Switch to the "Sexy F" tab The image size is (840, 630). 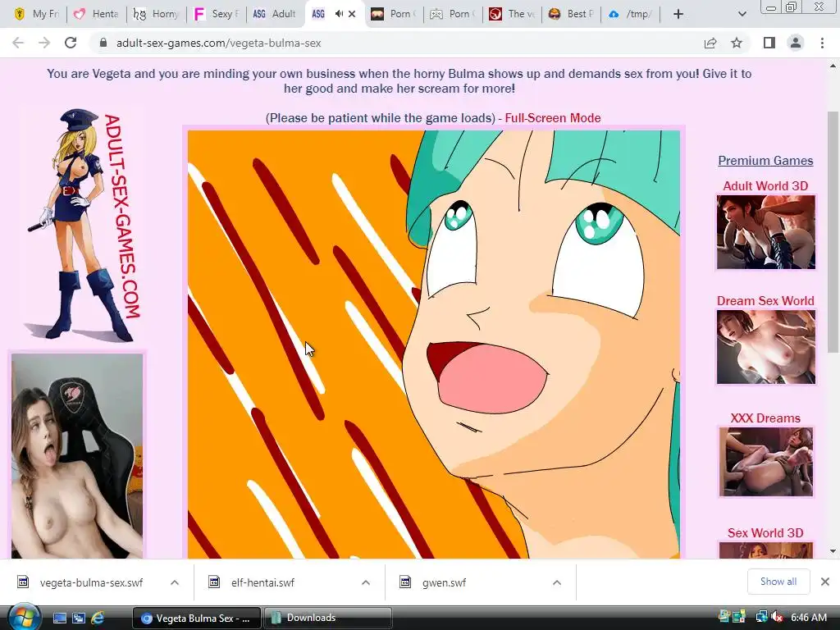(217, 14)
